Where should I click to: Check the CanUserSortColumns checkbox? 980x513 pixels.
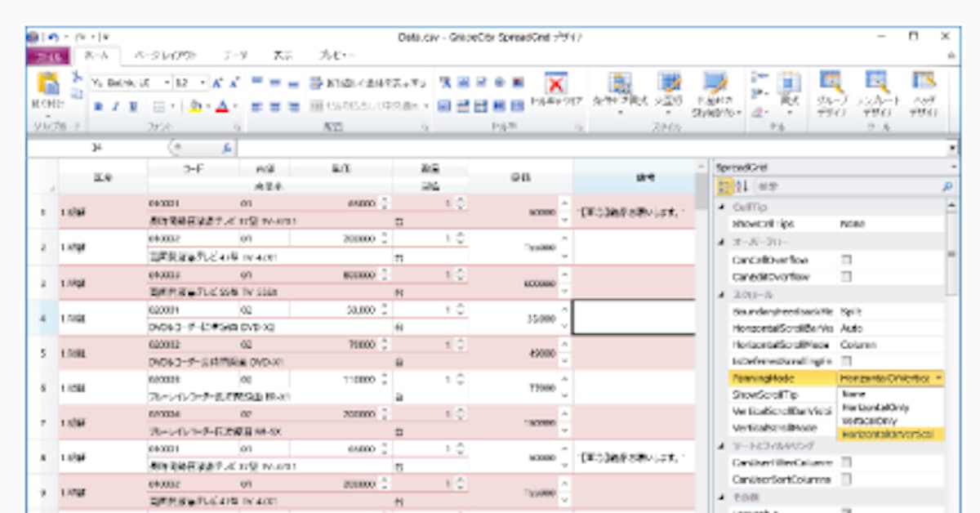pyautogui.click(x=847, y=479)
